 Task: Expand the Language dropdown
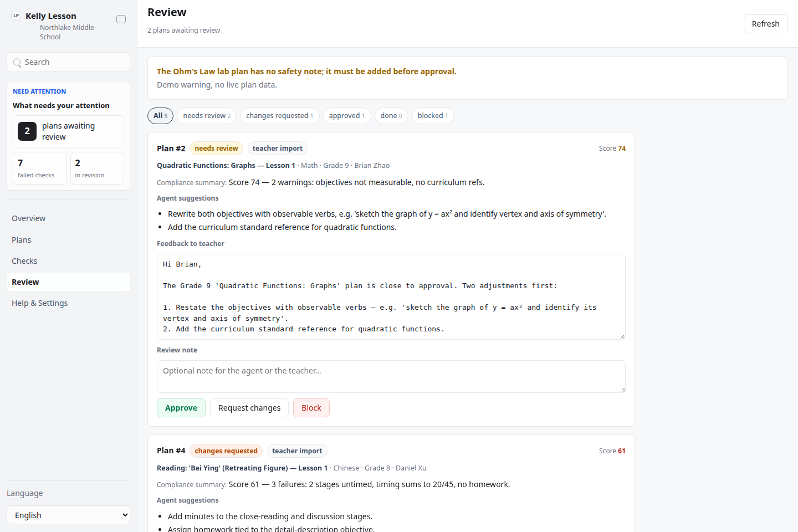point(68,515)
